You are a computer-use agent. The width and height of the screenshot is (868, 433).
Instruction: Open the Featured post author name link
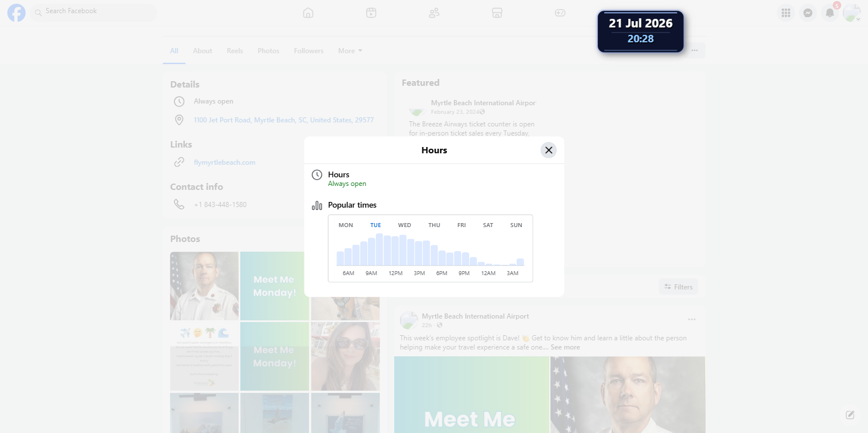tap(483, 103)
